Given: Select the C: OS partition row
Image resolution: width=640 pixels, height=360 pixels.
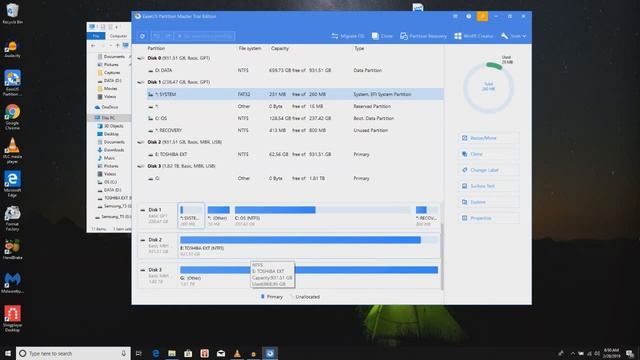Looking at the screenshot, I should point(295,118).
